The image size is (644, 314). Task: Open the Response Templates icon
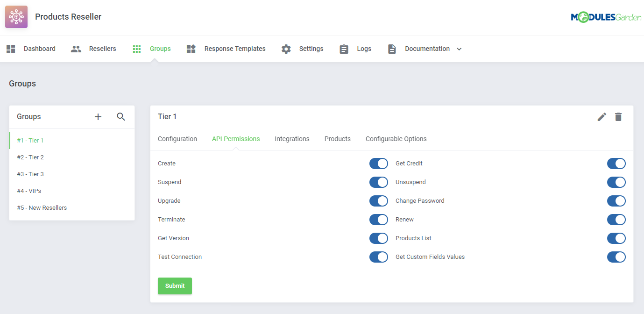[x=191, y=49]
